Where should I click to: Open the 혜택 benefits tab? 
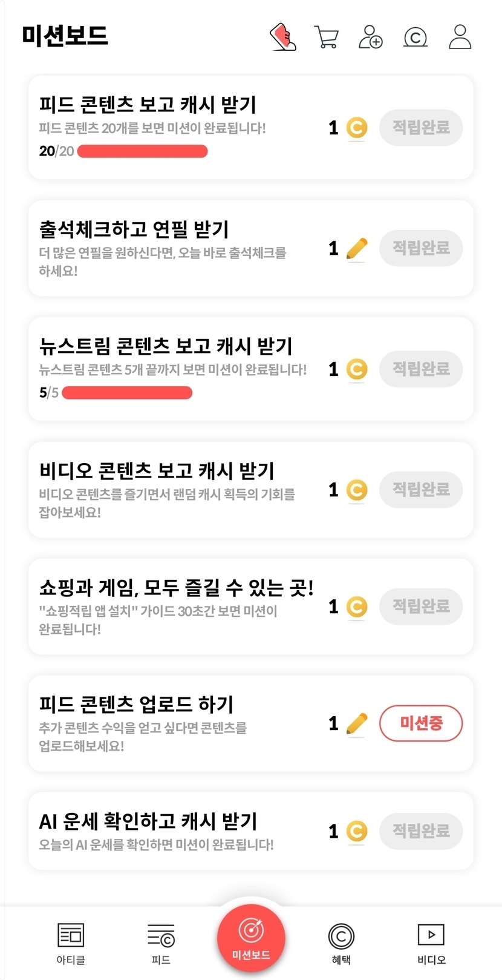click(341, 942)
